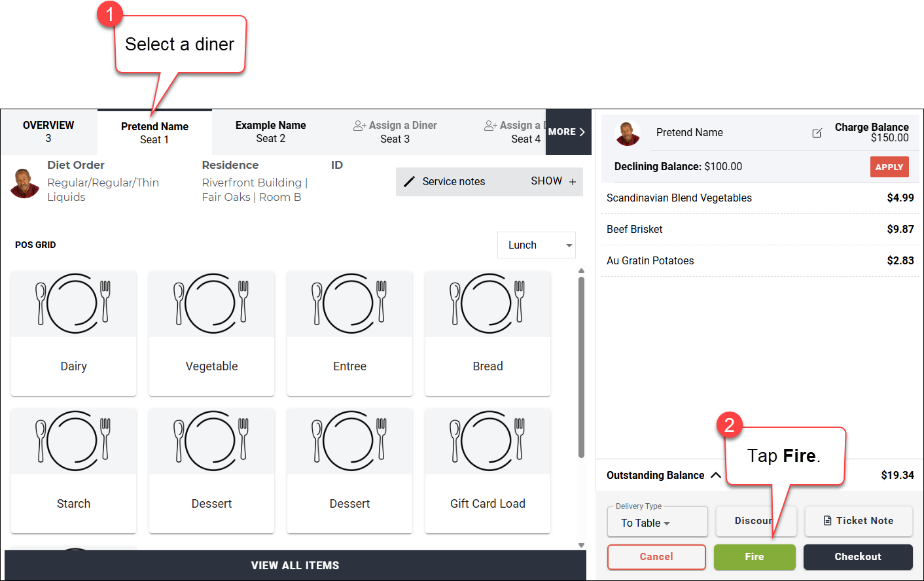Open the Ticket Note button
Viewport: 924px width, 581px height.
(x=859, y=521)
